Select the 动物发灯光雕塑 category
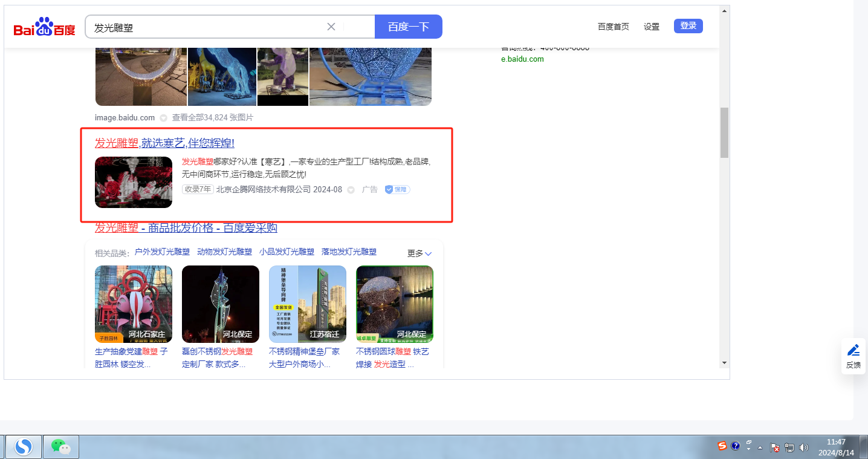 click(x=224, y=252)
